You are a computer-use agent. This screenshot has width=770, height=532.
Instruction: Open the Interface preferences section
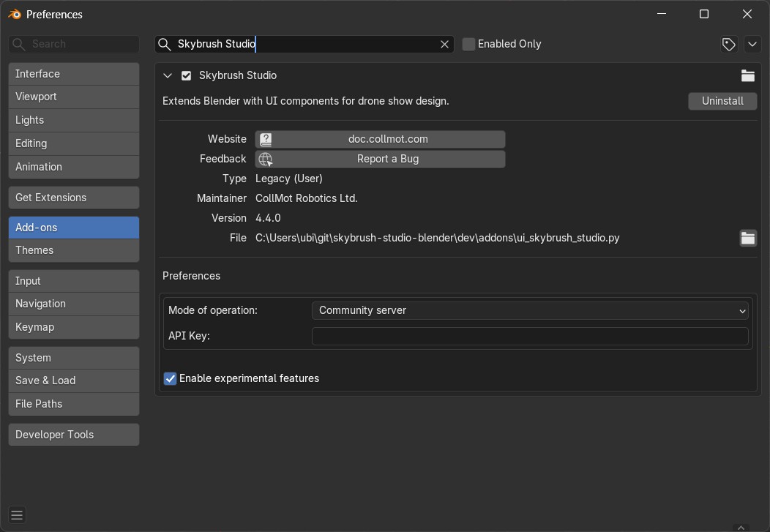74,74
